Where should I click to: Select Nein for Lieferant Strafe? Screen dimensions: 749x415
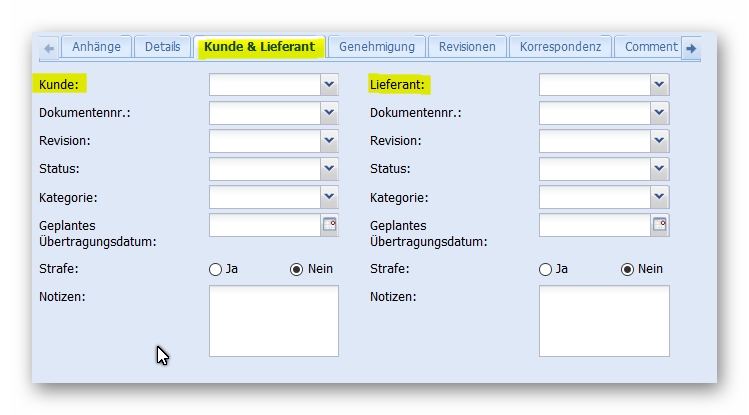point(626,269)
